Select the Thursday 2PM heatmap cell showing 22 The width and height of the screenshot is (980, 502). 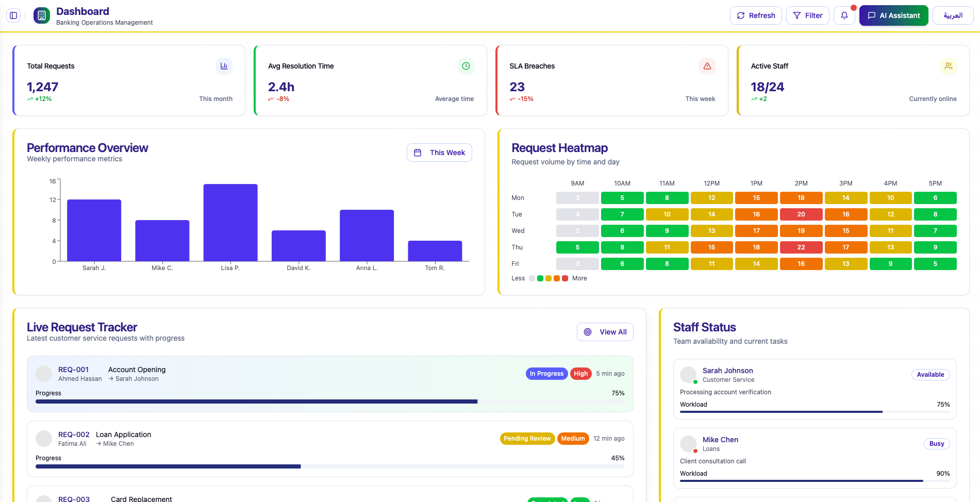pyautogui.click(x=801, y=247)
